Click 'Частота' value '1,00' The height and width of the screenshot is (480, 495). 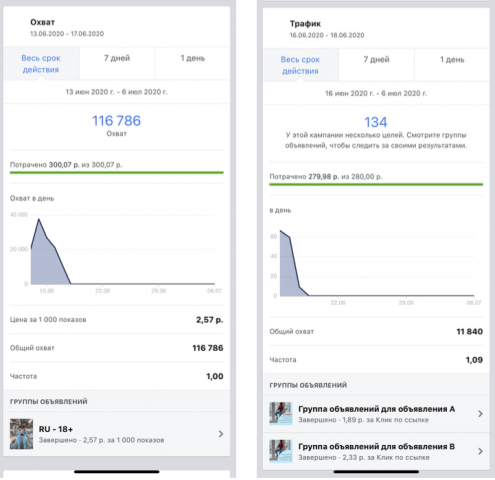(215, 376)
